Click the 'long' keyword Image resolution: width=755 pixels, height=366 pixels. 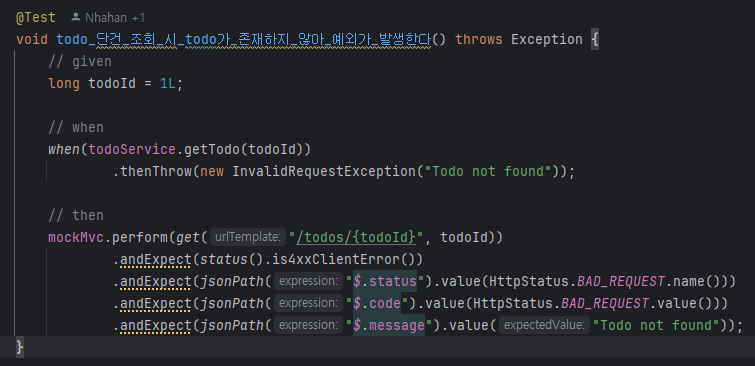64,84
